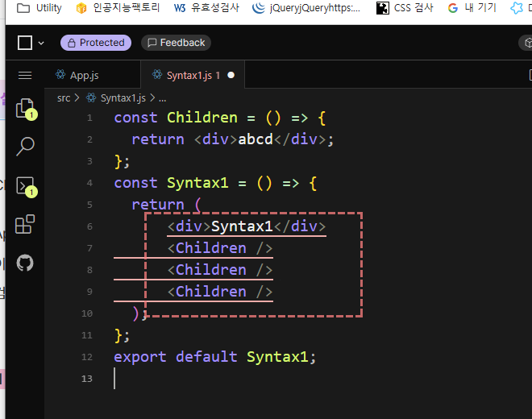Open the Explorer files panel
Screen dimensions: 532x419
[x=25, y=108]
